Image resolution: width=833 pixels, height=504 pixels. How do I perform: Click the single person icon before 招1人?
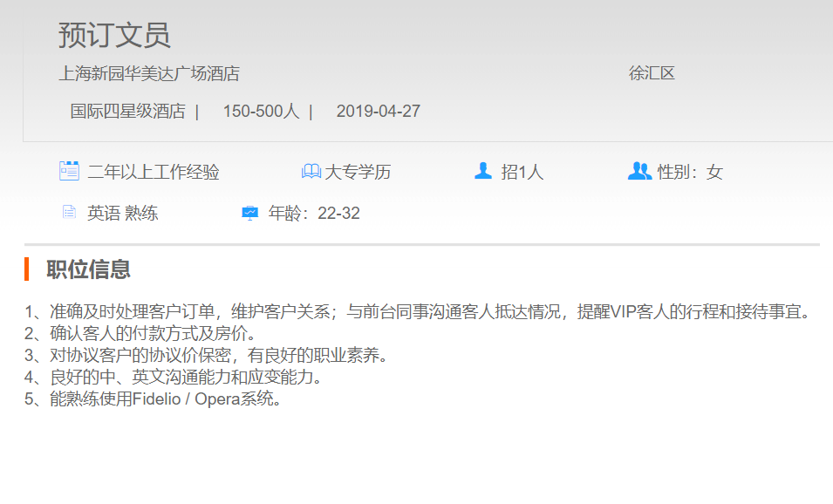tap(483, 171)
